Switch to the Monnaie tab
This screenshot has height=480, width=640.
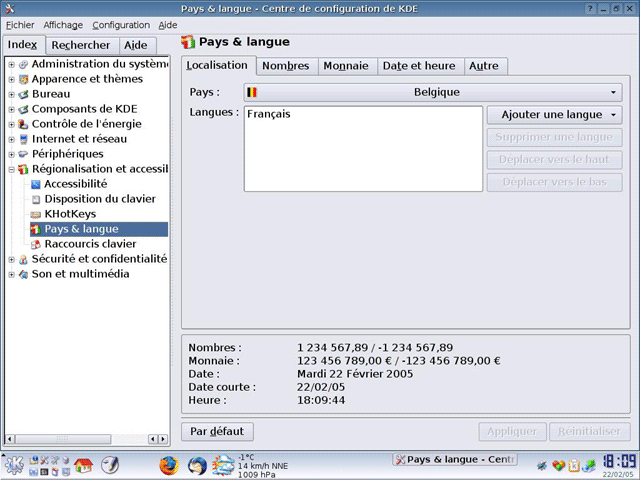(x=346, y=66)
